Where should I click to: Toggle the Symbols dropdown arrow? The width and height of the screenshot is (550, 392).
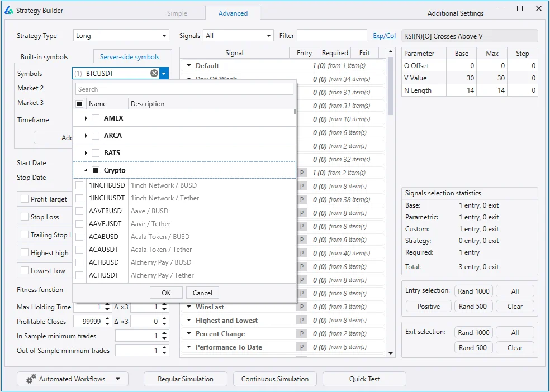[x=164, y=74]
